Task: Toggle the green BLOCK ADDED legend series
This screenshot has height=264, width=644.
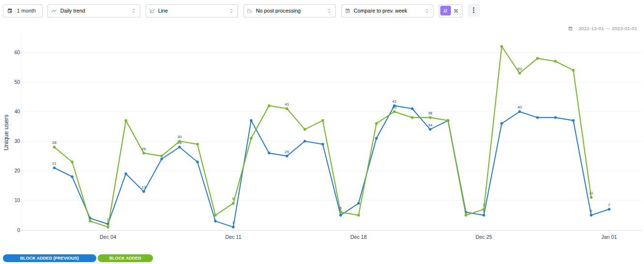Action: point(125,258)
